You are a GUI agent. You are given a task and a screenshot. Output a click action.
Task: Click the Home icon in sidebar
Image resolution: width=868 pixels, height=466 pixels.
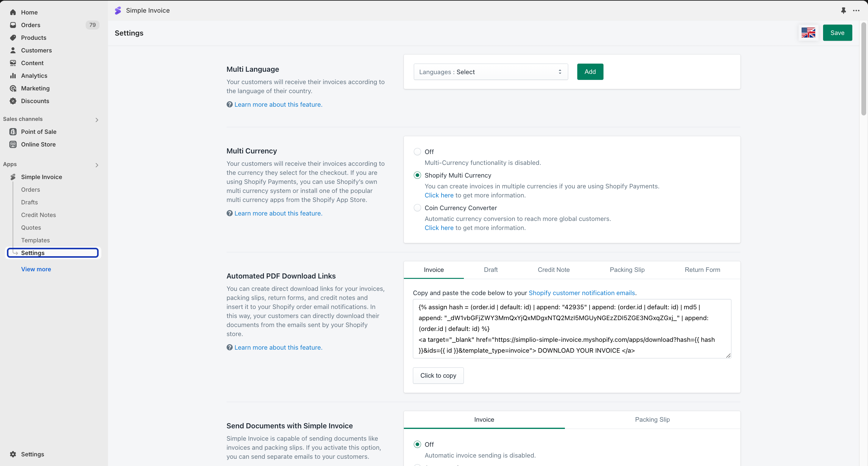(13, 12)
